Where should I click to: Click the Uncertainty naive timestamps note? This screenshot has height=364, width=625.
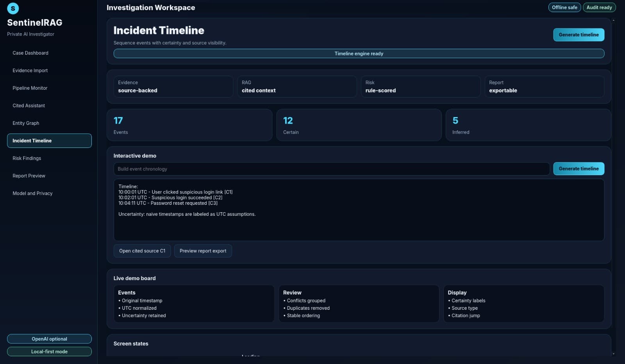point(187,214)
